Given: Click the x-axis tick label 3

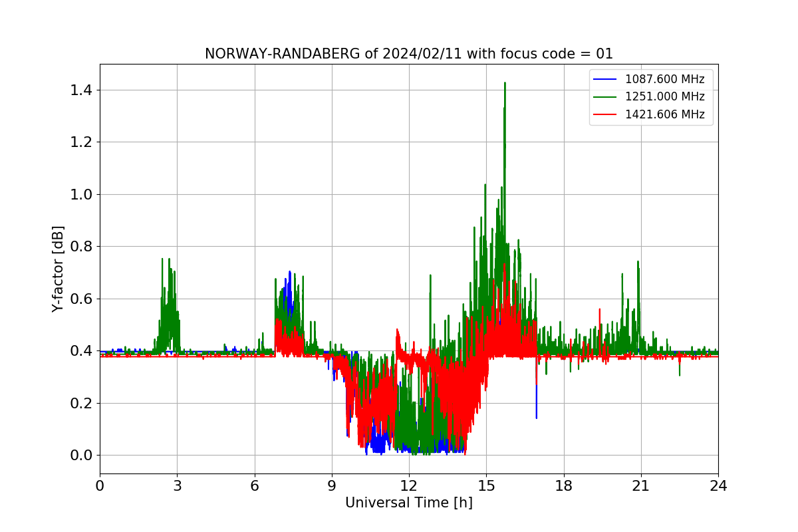Looking at the screenshot, I should point(177,485).
